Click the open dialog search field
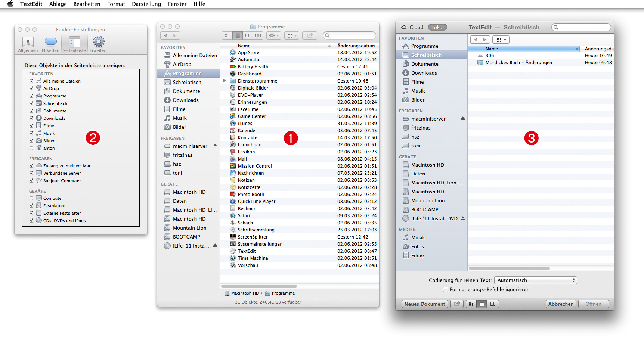 581,27
